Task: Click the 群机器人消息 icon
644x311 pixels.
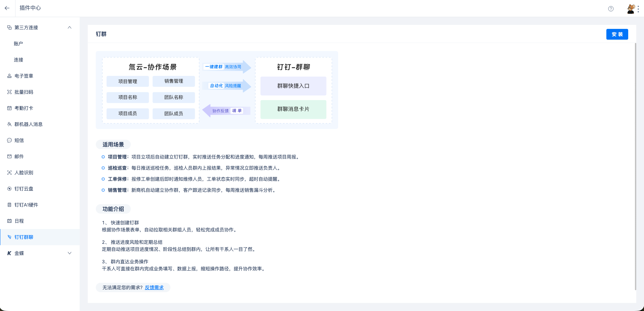Action: (9, 124)
